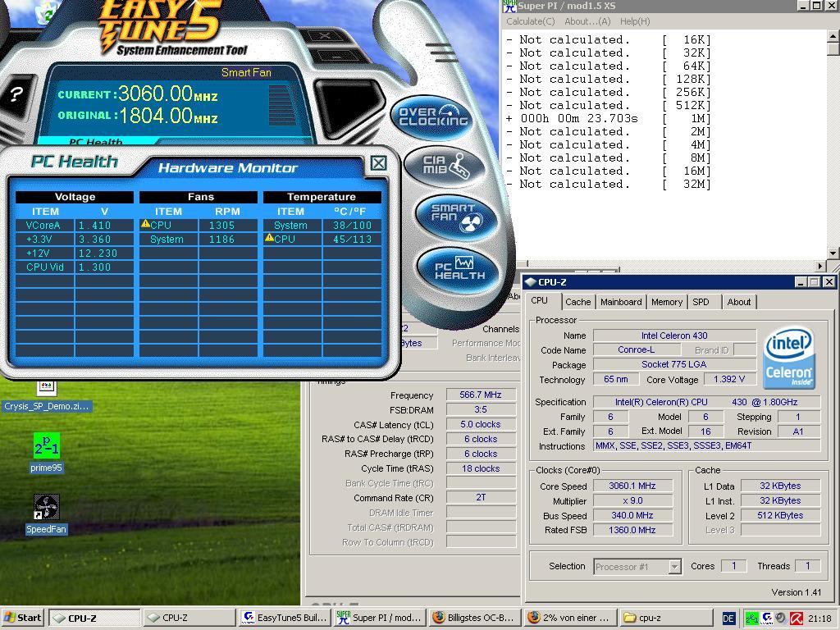Open the '2% von einer' Firefox taskbar window
Viewport: 840px width, 630px height.
click(569, 618)
